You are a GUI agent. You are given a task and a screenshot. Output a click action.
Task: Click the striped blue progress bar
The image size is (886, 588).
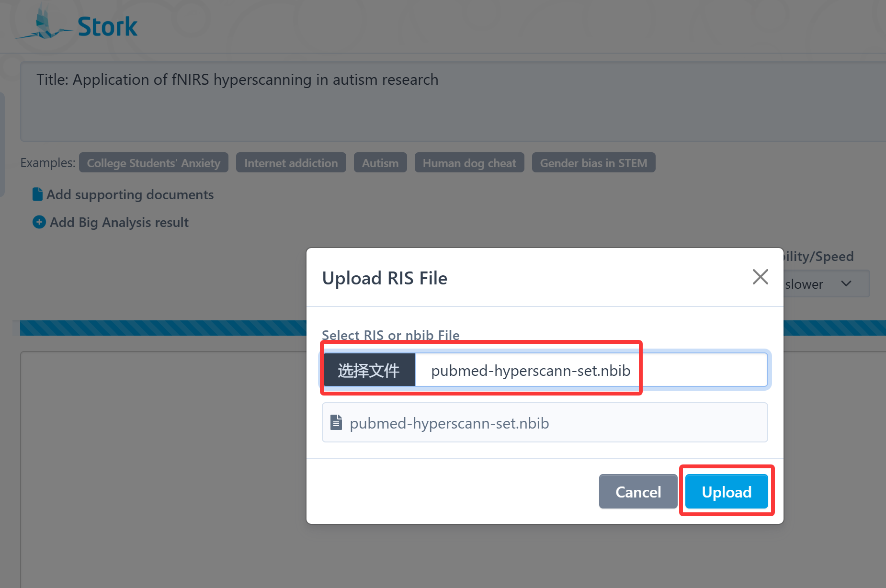(163, 328)
